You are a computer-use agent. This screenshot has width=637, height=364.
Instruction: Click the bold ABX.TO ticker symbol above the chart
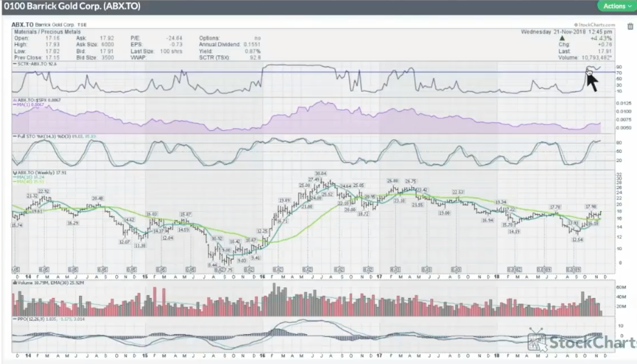[x=22, y=25]
